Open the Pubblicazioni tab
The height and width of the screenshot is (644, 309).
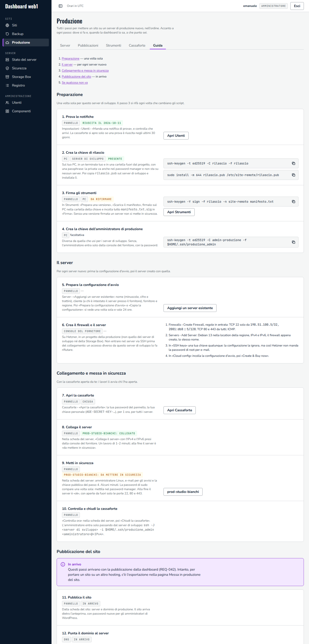88,46
